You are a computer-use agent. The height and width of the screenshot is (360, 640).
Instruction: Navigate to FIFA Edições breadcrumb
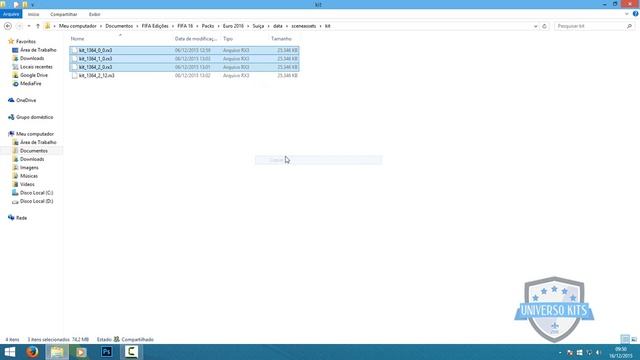155,26
